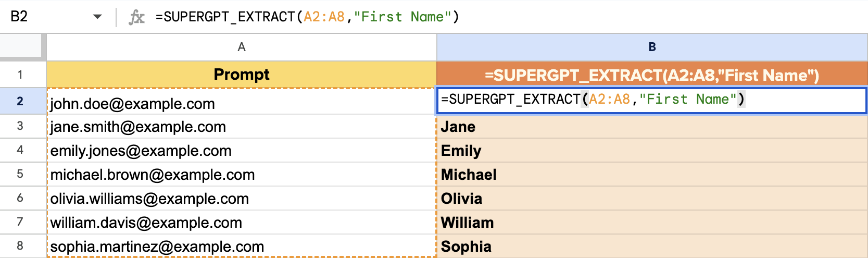
Task: Click the formula bar text
Action: pyautogui.click(x=307, y=17)
